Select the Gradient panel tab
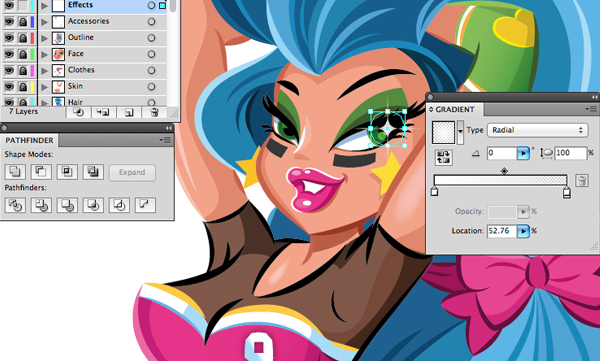The width and height of the screenshot is (600, 361). tap(455, 109)
